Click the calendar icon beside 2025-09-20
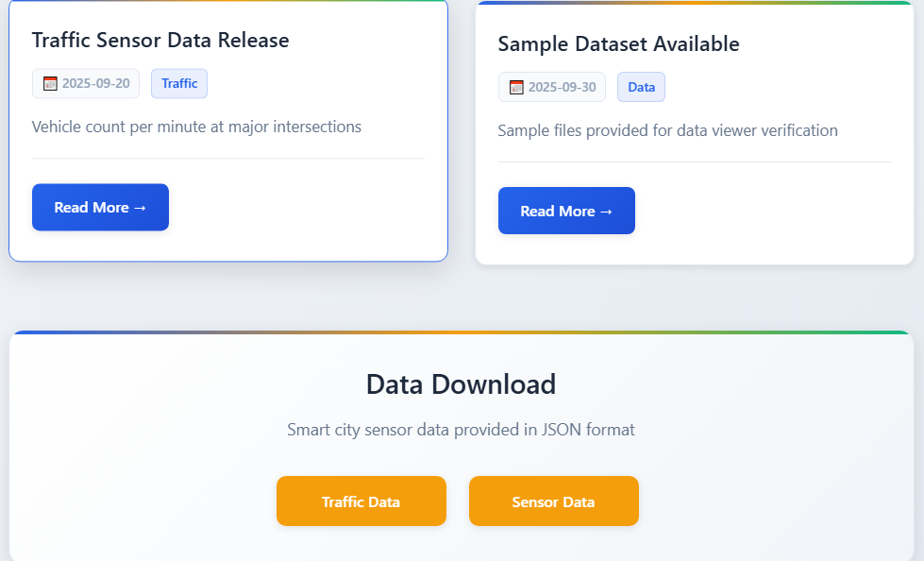924x561 pixels. [x=50, y=84]
